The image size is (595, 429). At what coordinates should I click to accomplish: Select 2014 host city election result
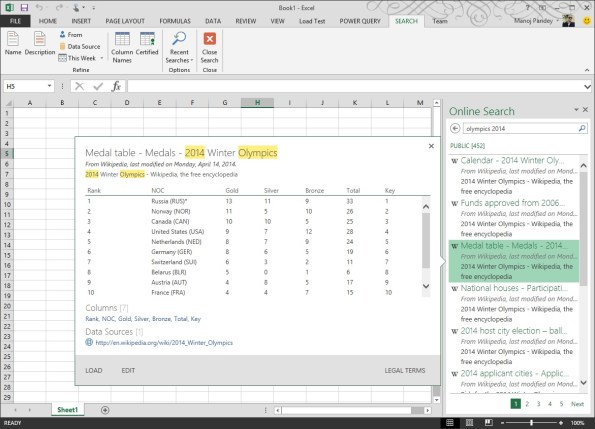click(x=514, y=346)
